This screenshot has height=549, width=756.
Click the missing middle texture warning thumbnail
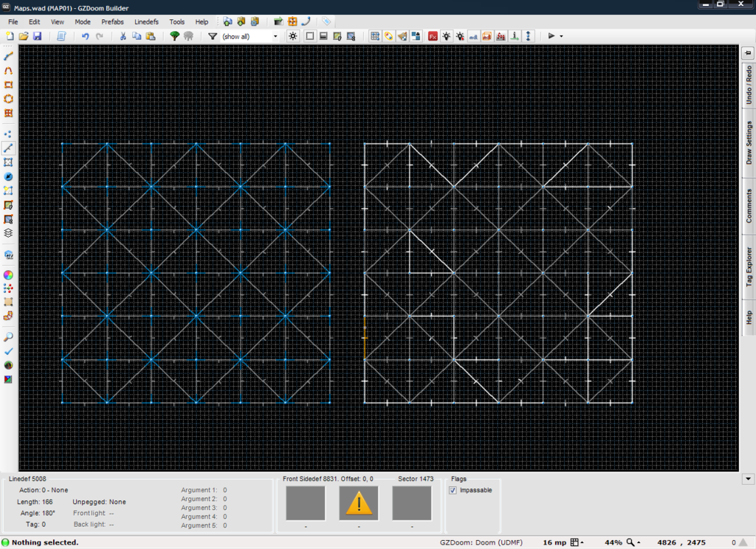pyautogui.click(x=359, y=503)
